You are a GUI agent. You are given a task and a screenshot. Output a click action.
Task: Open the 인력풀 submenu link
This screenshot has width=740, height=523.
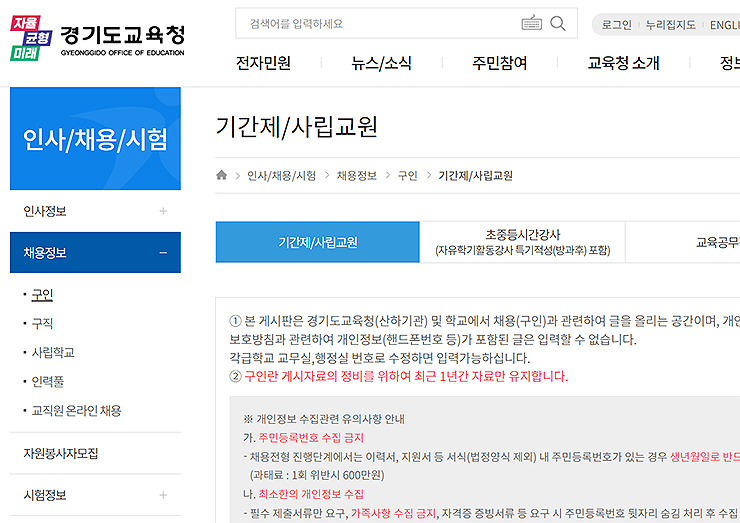[x=47, y=381]
